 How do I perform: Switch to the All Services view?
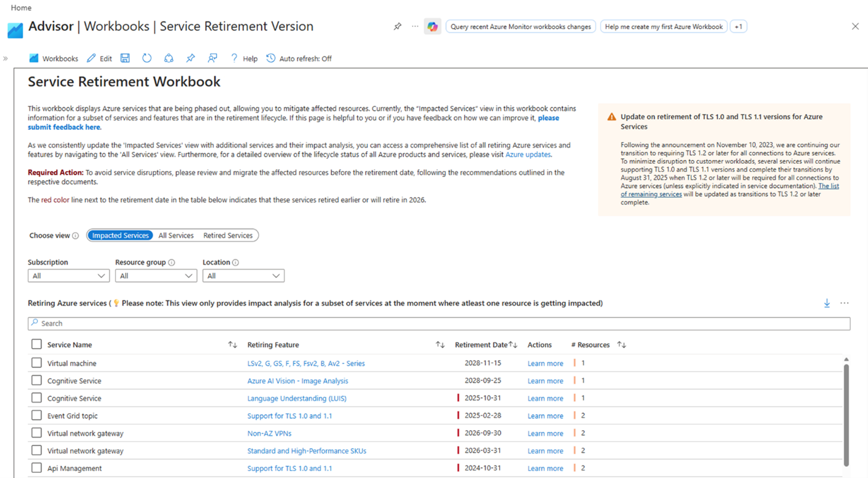point(176,235)
